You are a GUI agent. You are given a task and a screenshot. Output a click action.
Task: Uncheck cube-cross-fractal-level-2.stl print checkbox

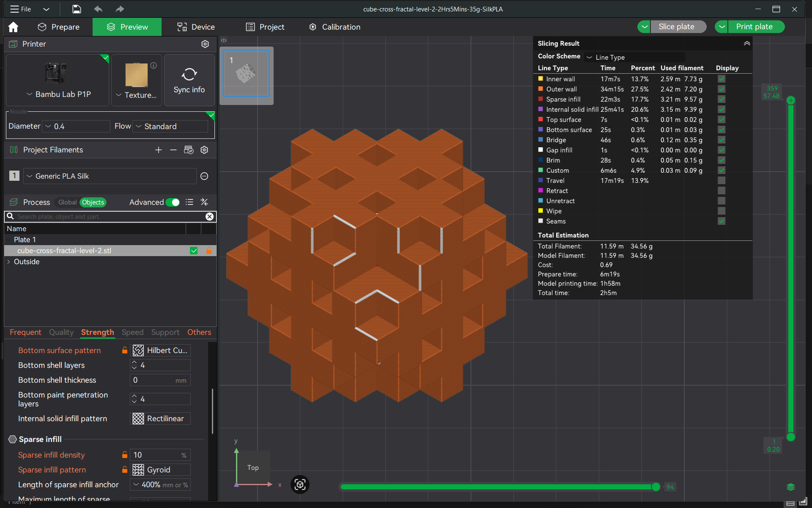click(x=194, y=251)
